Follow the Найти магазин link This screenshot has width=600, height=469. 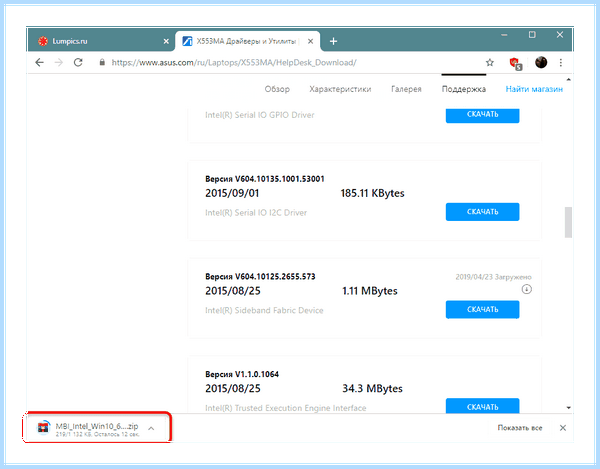(534, 89)
